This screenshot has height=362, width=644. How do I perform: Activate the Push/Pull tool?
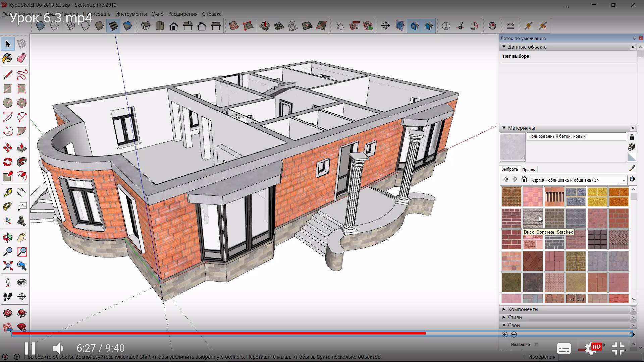pyautogui.click(x=21, y=148)
